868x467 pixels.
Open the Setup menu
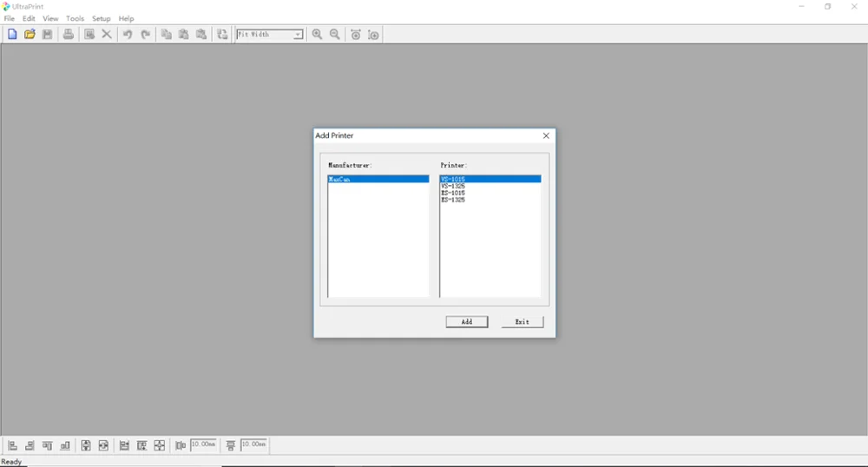click(x=102, y=18)
